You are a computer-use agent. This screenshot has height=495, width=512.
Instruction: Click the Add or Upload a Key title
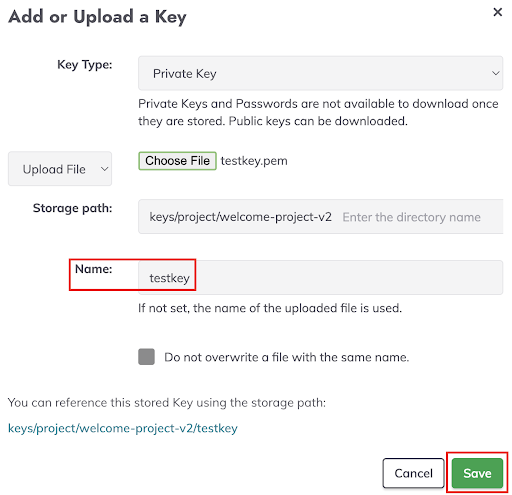(97, 17)
